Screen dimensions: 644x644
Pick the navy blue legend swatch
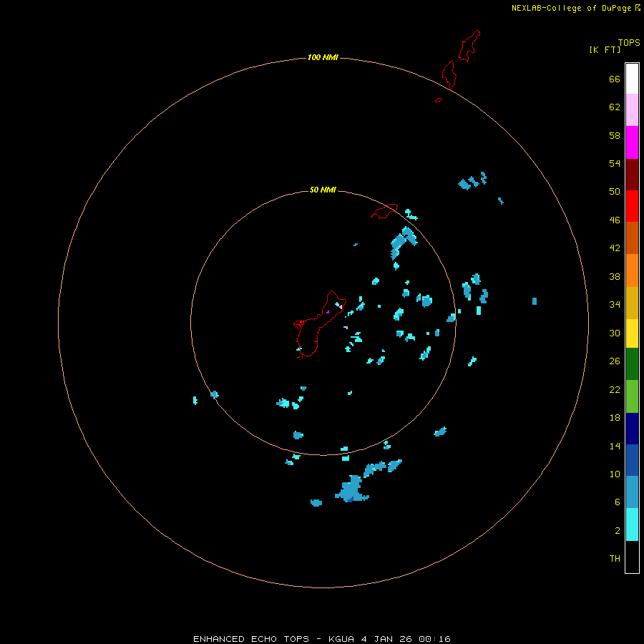pyautogui.click(x=632, y=429)
